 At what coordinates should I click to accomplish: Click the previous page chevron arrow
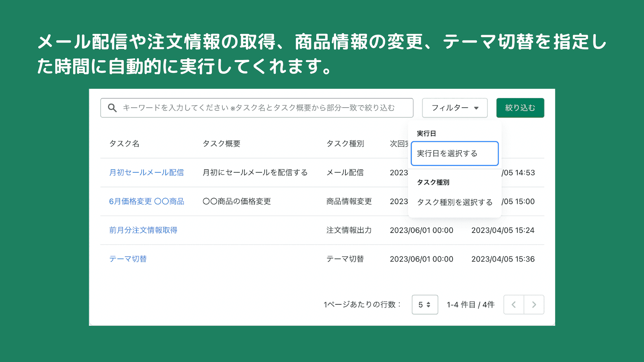[x=514, y=304]
